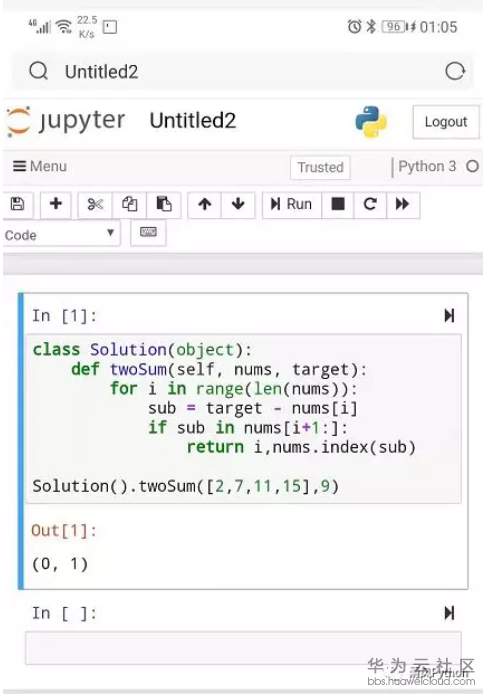This screenshot has width=489, height=696.
Task: Click the save notebook icon
Action: (17, 204)
